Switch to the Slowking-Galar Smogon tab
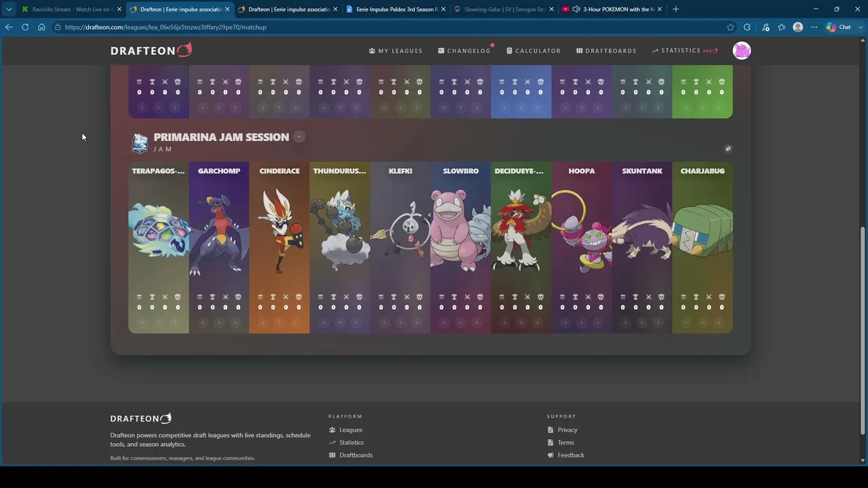 tap(502, 9)
